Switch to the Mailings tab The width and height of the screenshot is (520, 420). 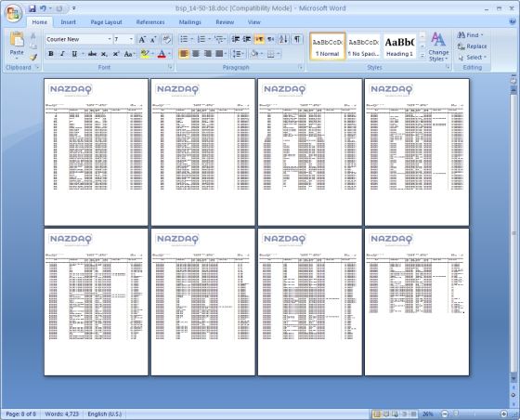click(190, 22)
